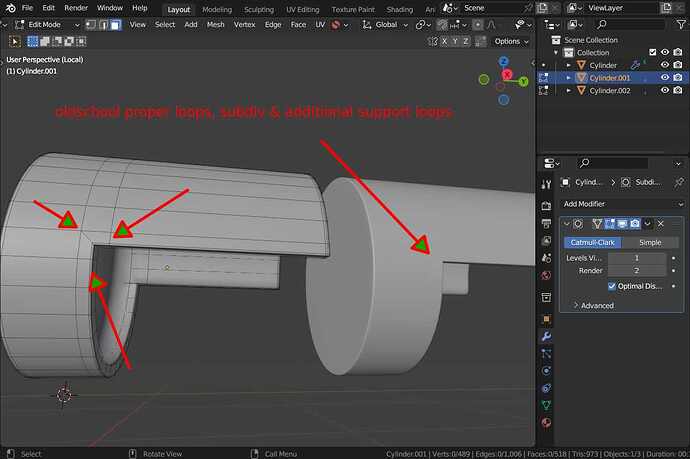
Task: Switch to the Modeling workspace tab
Action: [x=217, y=9]
